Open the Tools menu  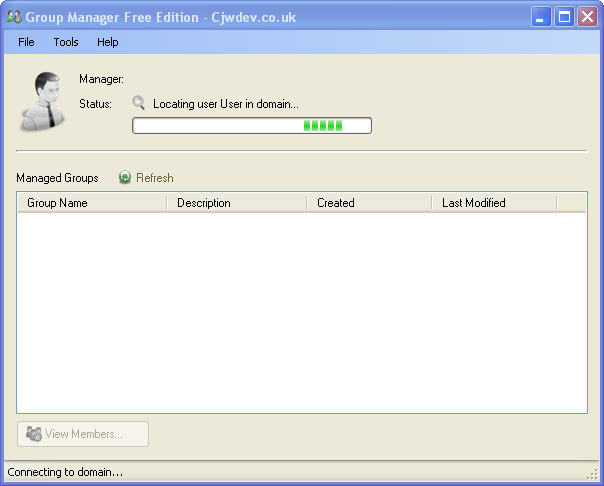66,42
